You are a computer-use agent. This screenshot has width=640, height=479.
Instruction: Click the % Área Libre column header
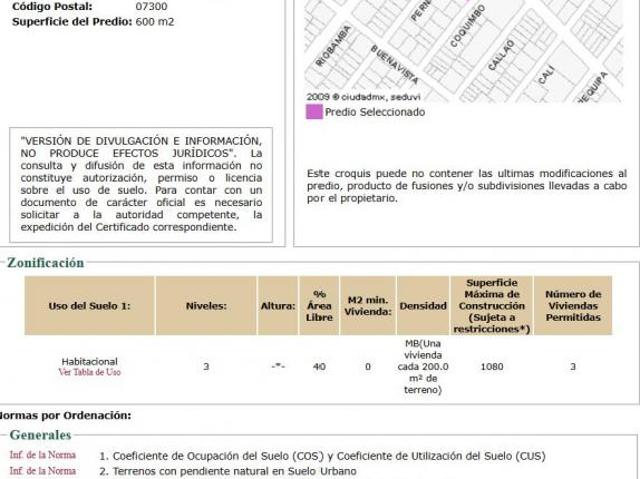tap(319, 306)
